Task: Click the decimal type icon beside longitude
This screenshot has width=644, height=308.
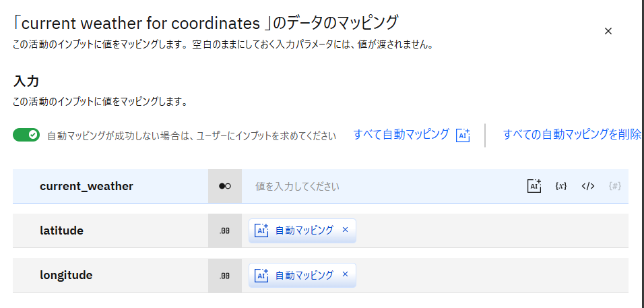Action: [x=225, y=275]
